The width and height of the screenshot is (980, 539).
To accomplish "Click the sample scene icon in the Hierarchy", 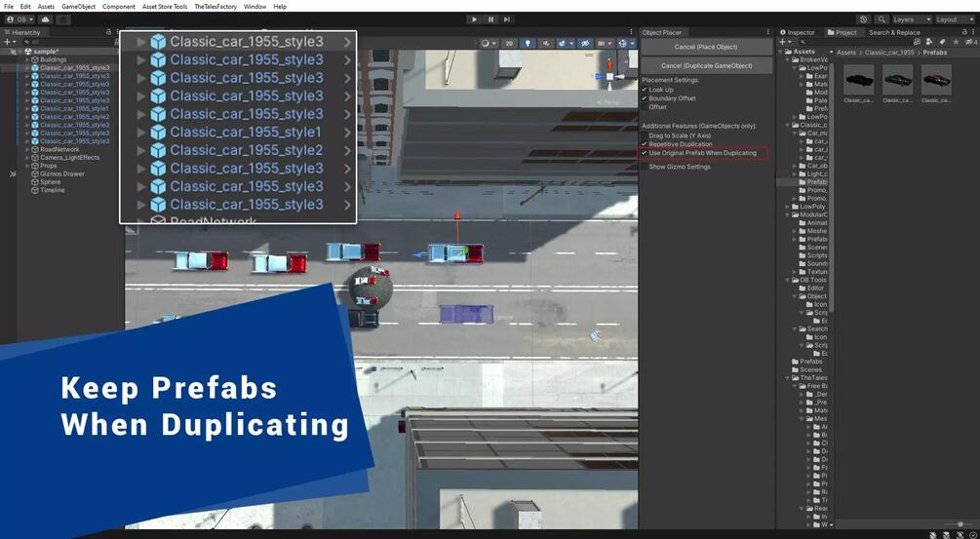I will (x=28, y=52).
